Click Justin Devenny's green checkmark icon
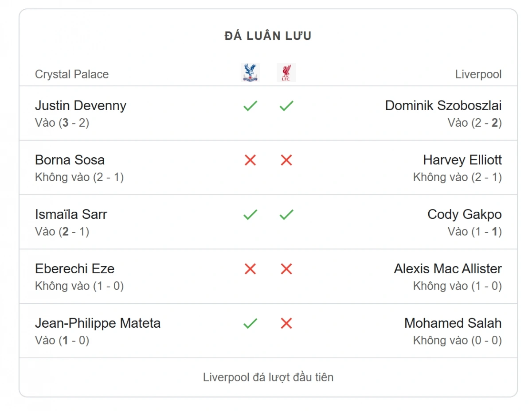This screenshot has width=532, height=411. (x=250, y=106)
